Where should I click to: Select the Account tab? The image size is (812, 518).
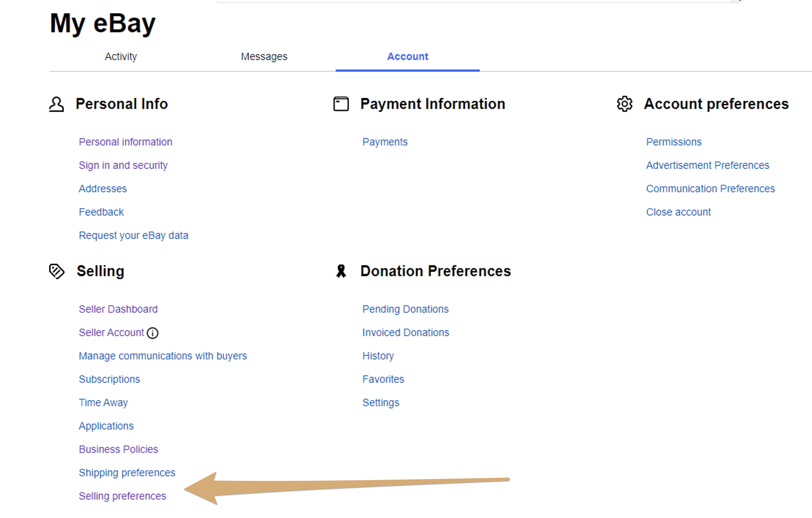coord(408,57)
